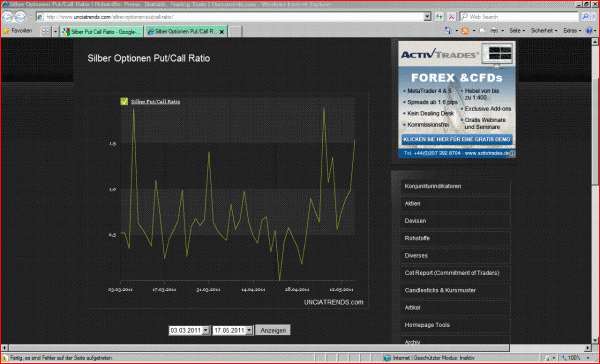600x364 pixels.
Task: Open the tab list dropdown arrow next to Quick Tabs
Action: tap(55, 32)
